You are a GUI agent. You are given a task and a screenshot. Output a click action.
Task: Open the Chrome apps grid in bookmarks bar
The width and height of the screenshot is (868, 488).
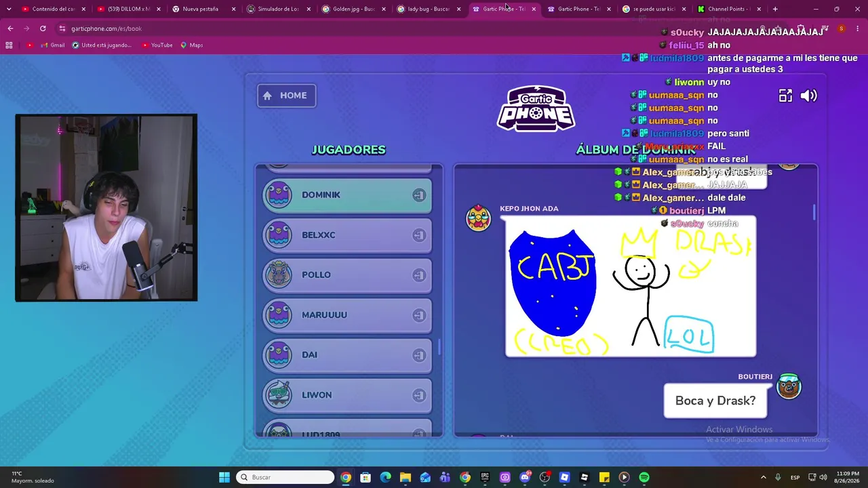coord(9,45)
